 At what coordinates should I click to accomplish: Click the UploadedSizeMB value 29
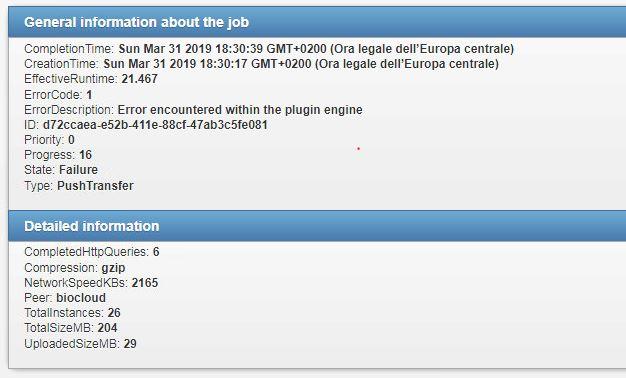(x=130, y=344)
